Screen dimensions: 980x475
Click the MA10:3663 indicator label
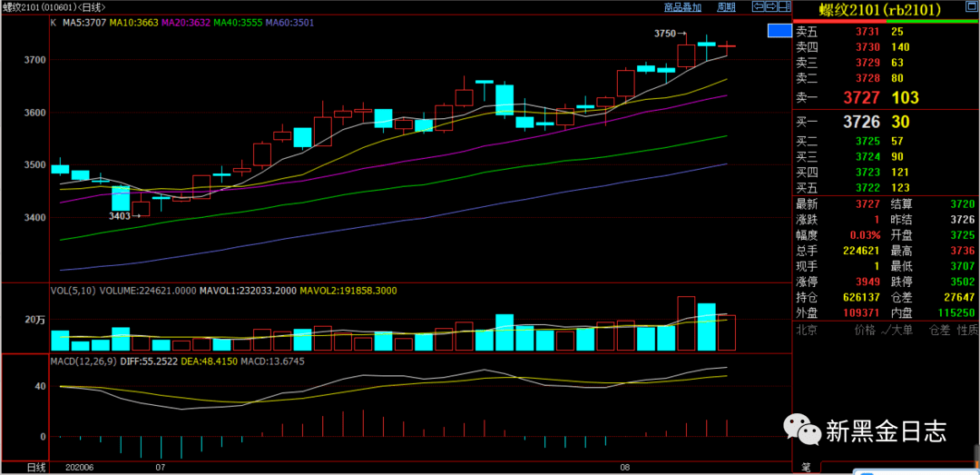[134, 23]
